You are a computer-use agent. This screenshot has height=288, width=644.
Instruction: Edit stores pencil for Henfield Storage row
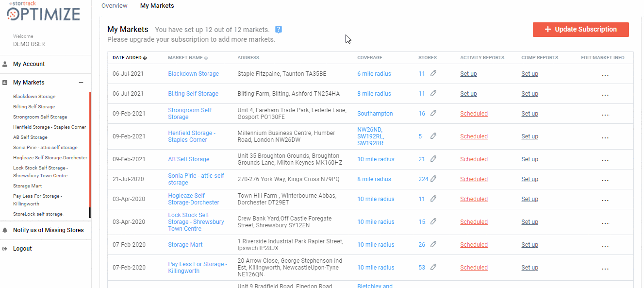tap(433, 136)
